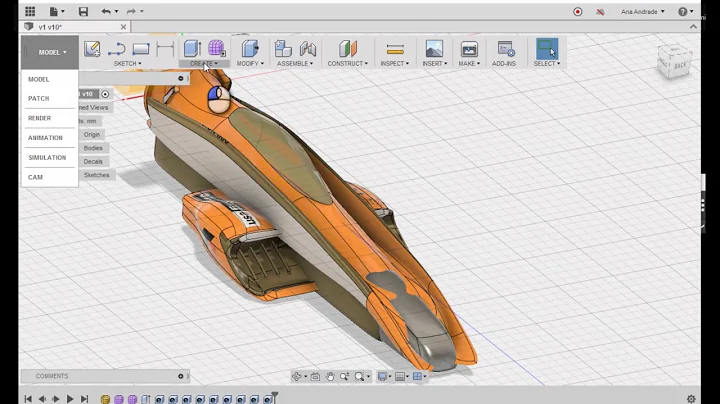Image resolution: width=720 pixels, height=404 pixels.
Task: Select the Press Pull modify icon
Action: click(250, 48)
